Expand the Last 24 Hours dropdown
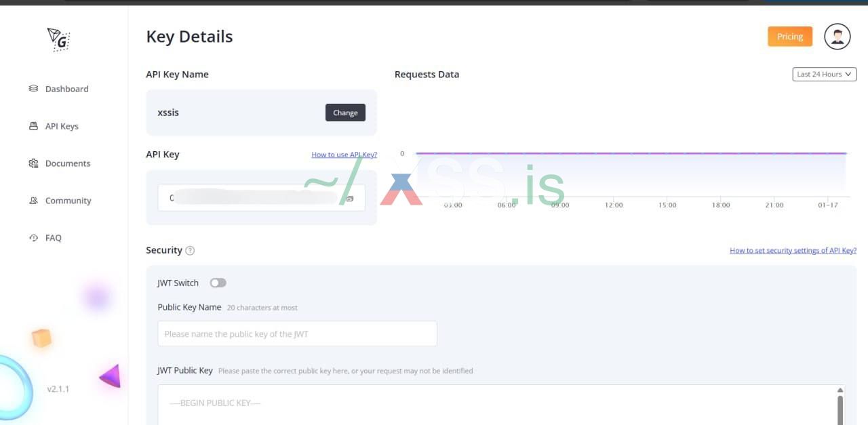 (x=824, y=75)
